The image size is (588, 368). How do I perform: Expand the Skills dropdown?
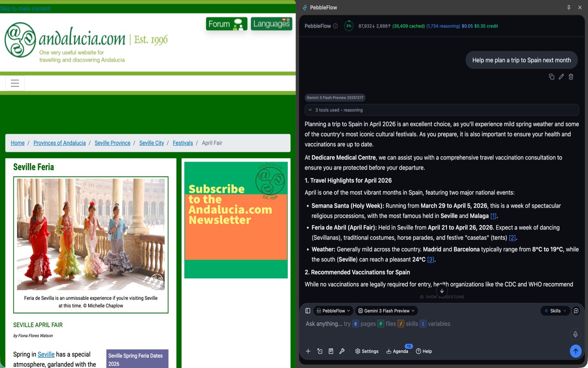(555, 311)
